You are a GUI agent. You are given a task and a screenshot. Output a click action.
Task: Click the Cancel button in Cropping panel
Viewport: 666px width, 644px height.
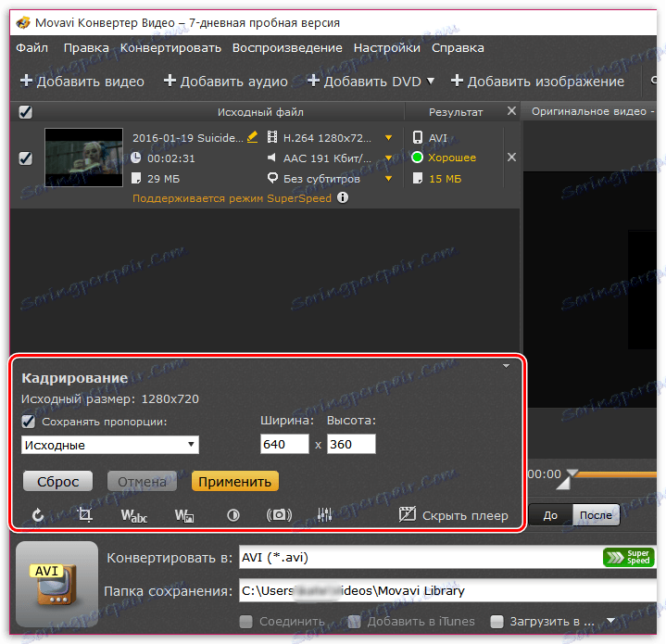tap(142, 481)
